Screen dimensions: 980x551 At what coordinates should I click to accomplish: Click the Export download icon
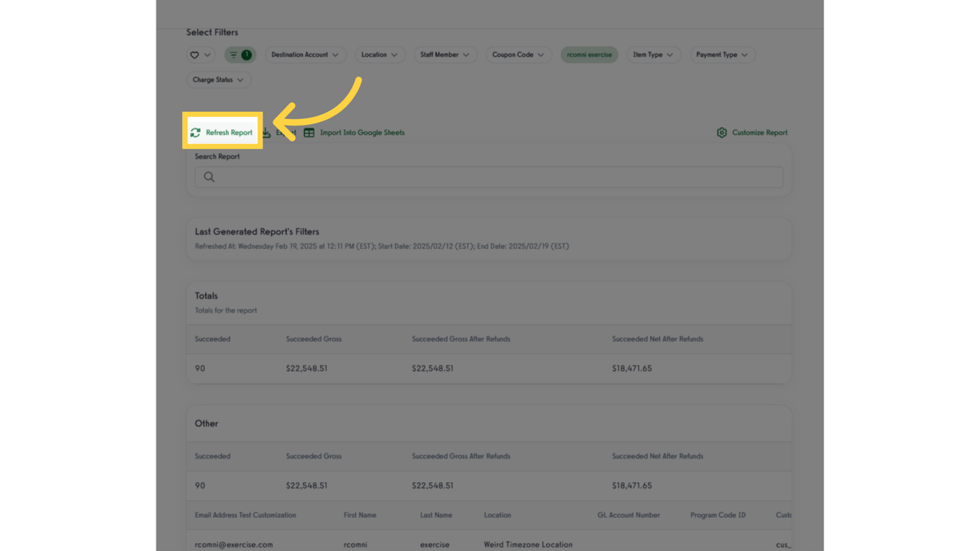pos(266,133)
